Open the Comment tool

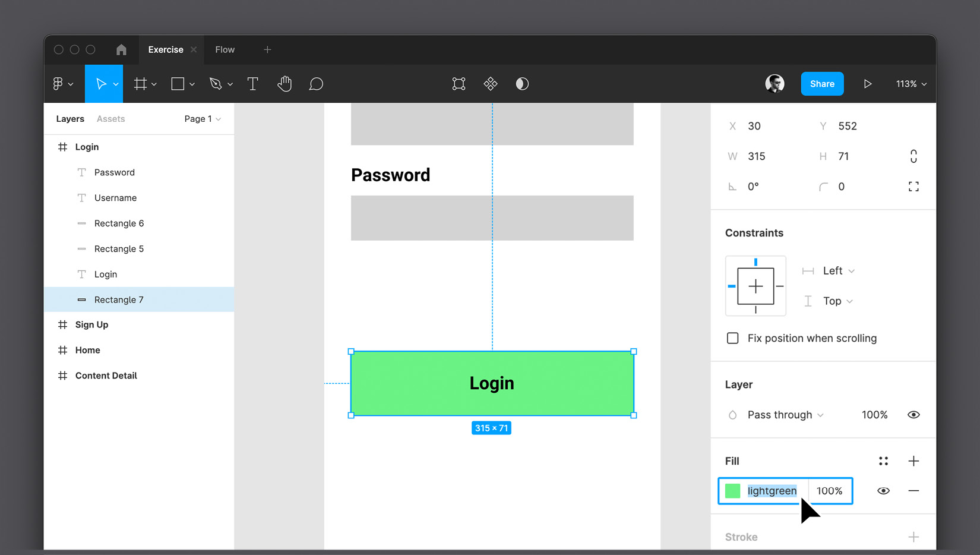[316, 83]
